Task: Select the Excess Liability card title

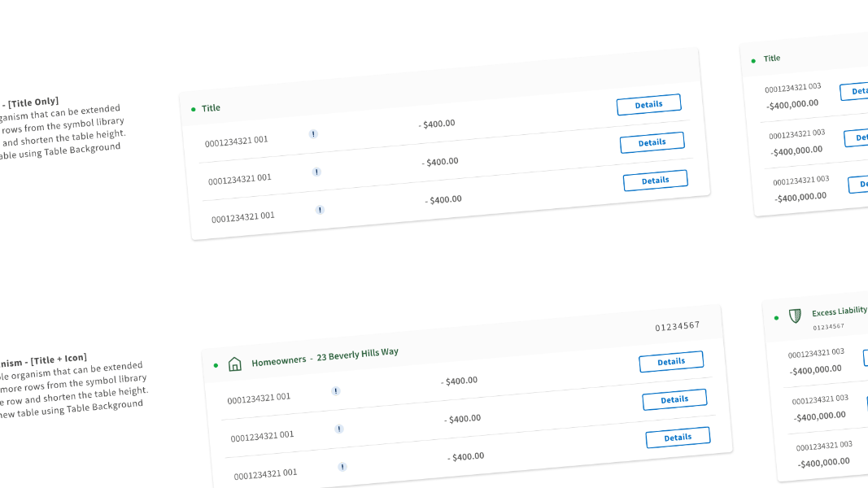Action: (x=839, y=312)
